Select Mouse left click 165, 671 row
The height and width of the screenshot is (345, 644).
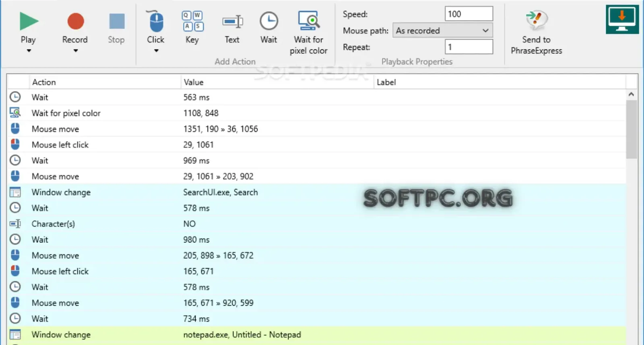click(316, 271)
